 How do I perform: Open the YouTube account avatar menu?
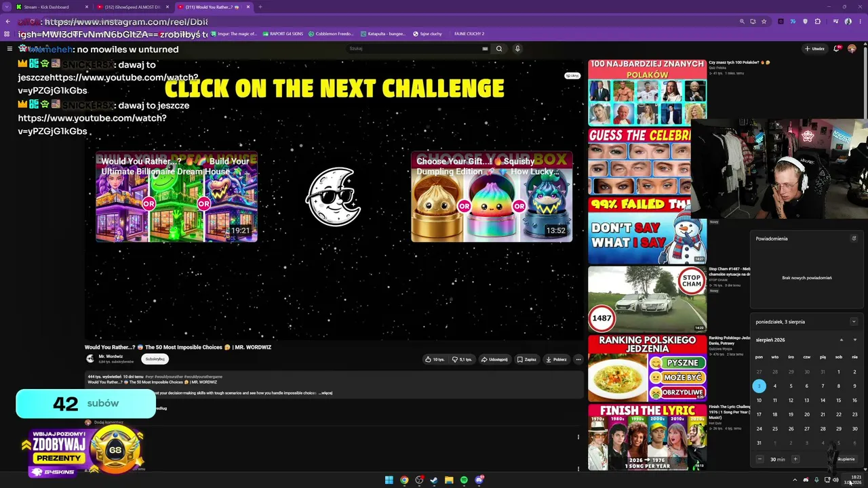[852, 49]
